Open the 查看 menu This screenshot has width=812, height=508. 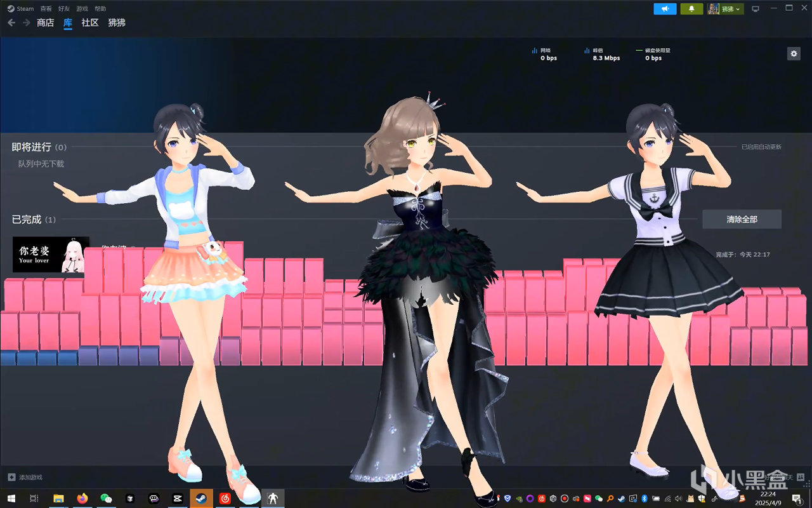coord(46,9)
